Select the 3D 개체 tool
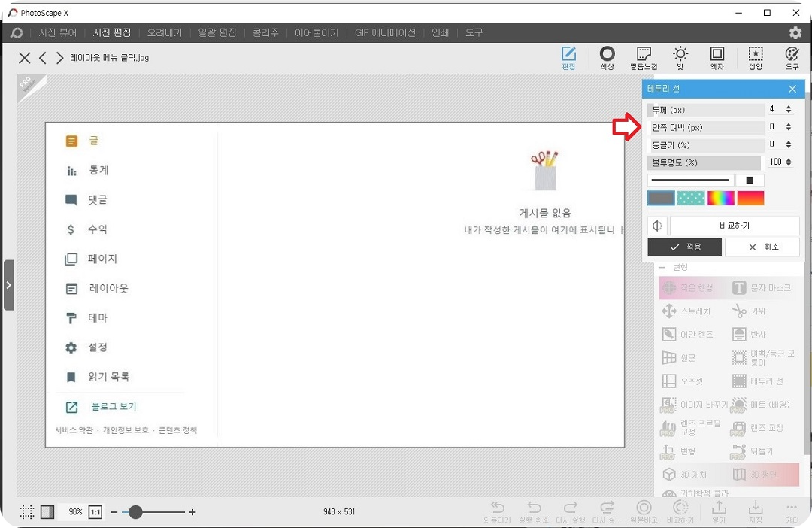Image resolution: width=812 pixels, height=528 pixels. (x=684, y=474)
